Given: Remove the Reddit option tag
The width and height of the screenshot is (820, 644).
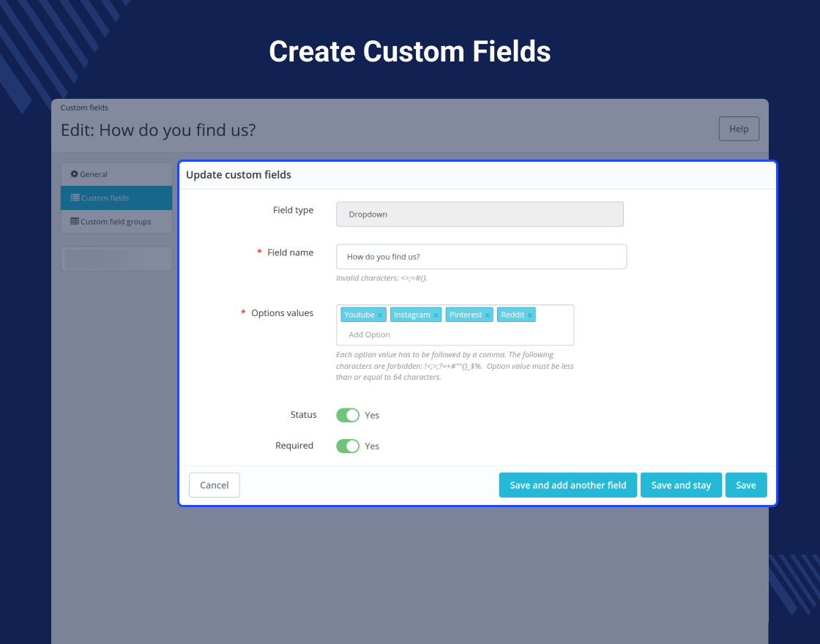Looking at the screenshot, I should [x=530, y=315].
